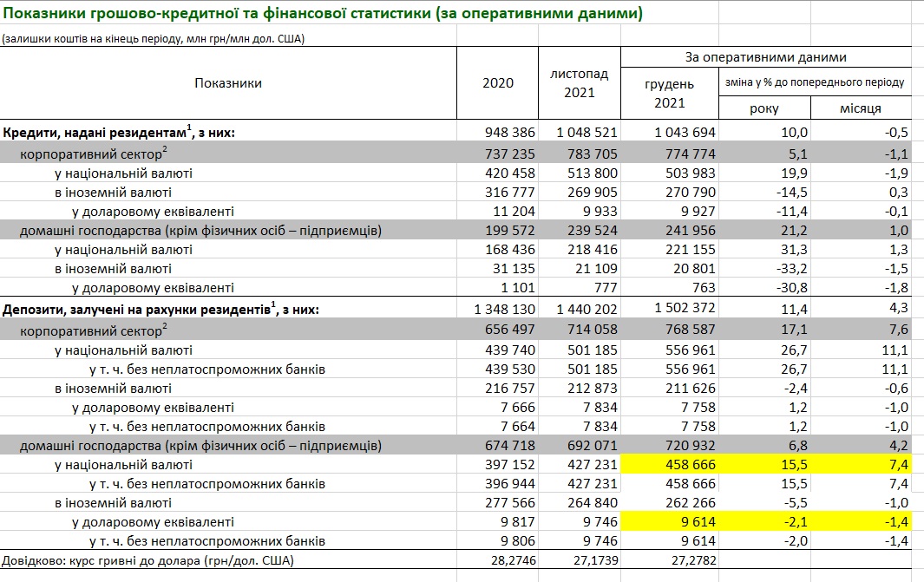Select the "Депозити, залучені на рахунки резидентів" row label

(x=161, y=310)
